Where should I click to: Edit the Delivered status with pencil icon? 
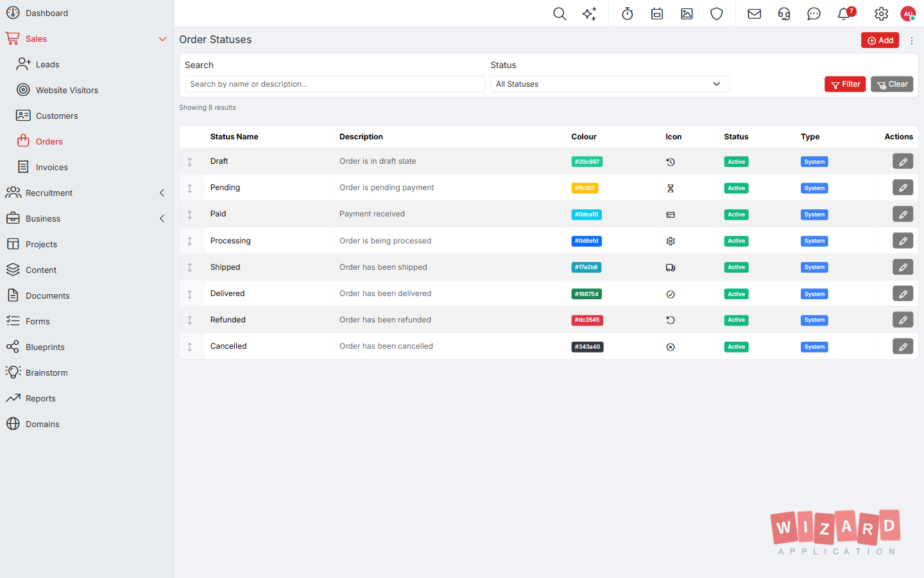pos(903,293)
